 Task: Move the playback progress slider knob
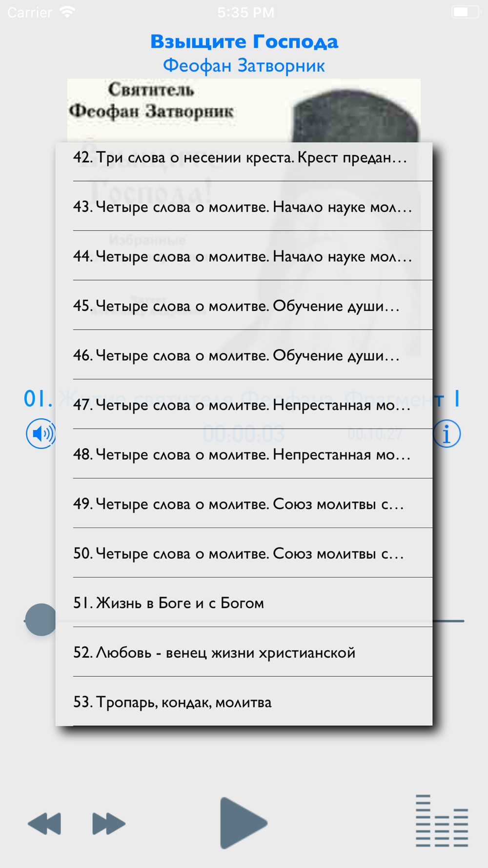[41, 620]
